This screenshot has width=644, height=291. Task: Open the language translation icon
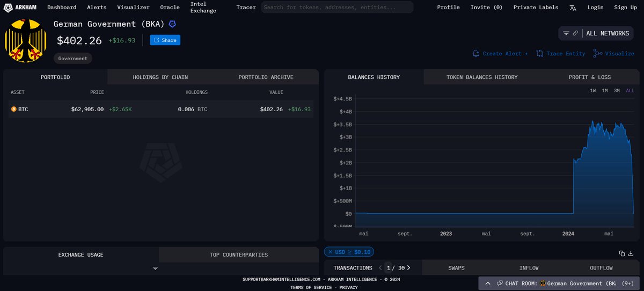[573, 8]
